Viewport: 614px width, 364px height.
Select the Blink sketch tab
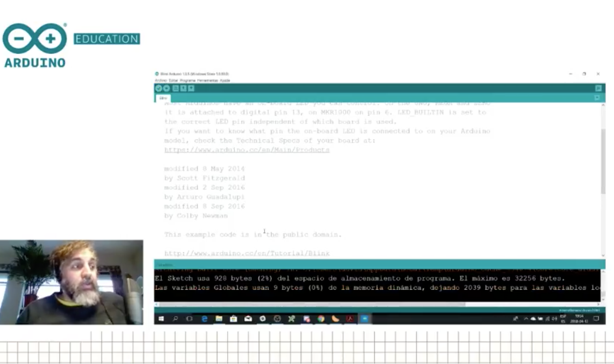tap(163, 98)
